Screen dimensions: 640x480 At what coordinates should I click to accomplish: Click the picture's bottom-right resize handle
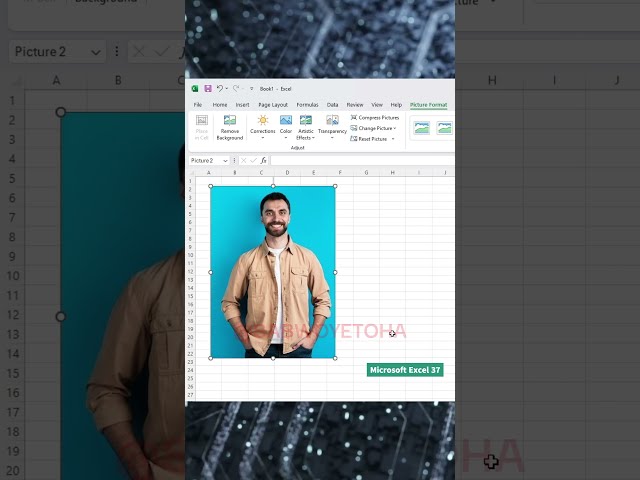coord(335,358)
